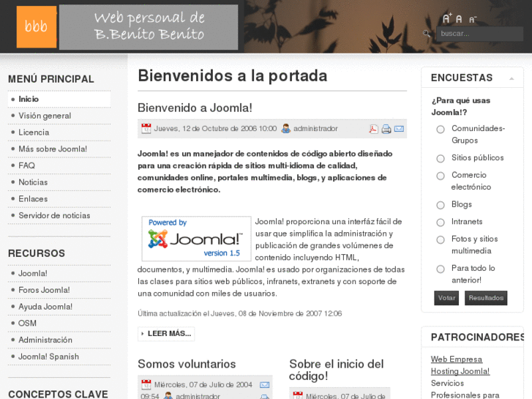This screenshot has width=532, height=399.
Task: Open Administración link
Action: (x=59, y=340)
